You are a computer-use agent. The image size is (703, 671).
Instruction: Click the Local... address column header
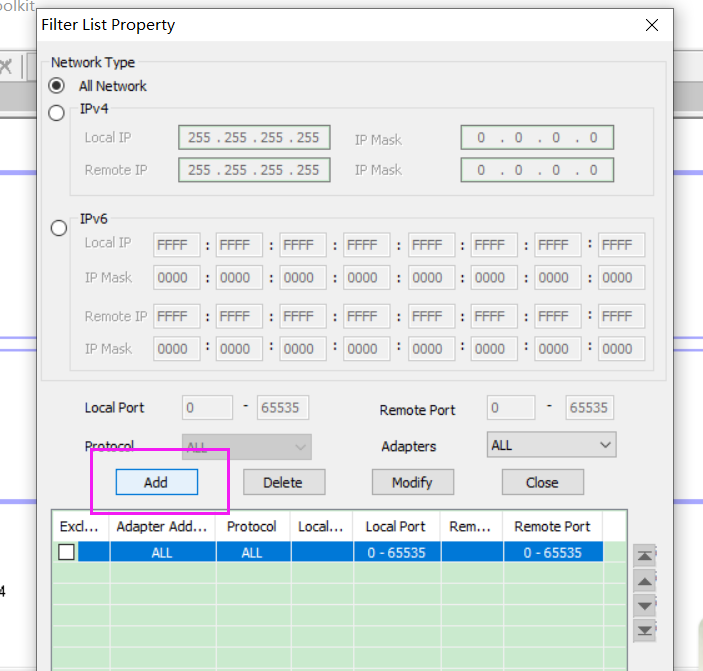(x=321, y=526)
